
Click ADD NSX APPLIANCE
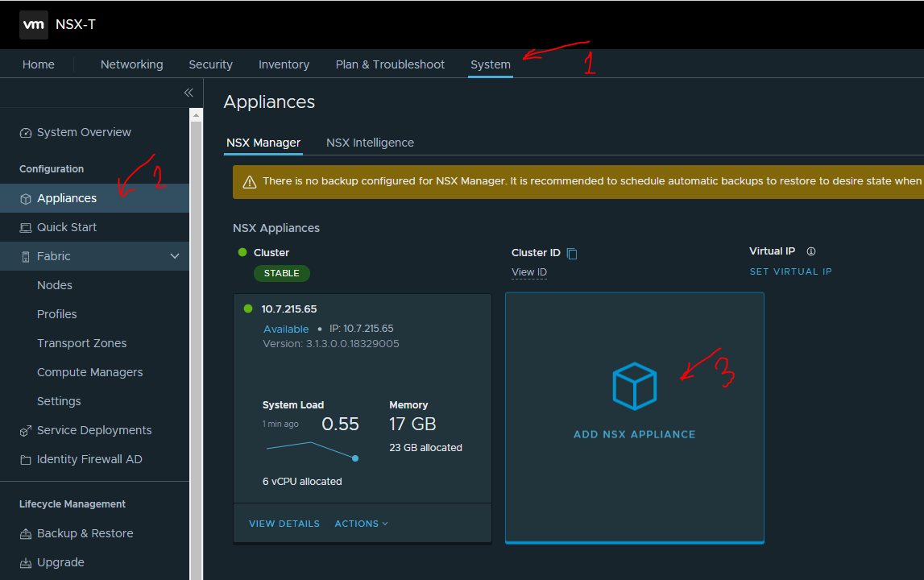pos(635,434)
